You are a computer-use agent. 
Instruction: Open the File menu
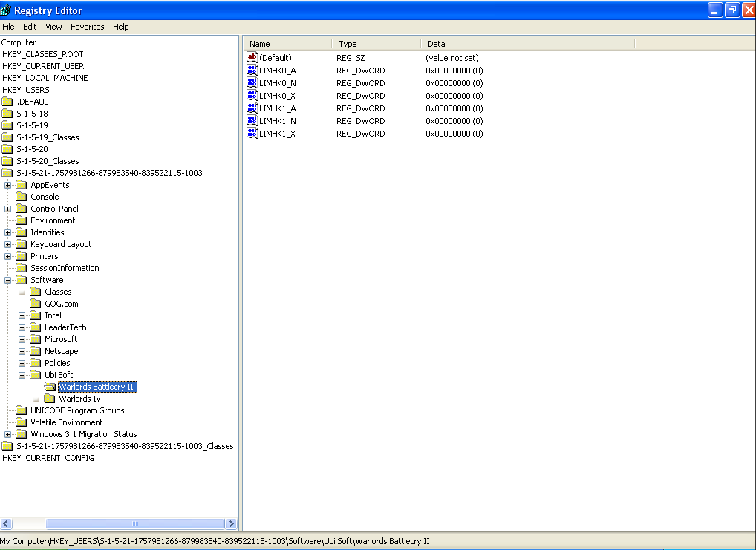pyautogui.click(x=9, y=27)
